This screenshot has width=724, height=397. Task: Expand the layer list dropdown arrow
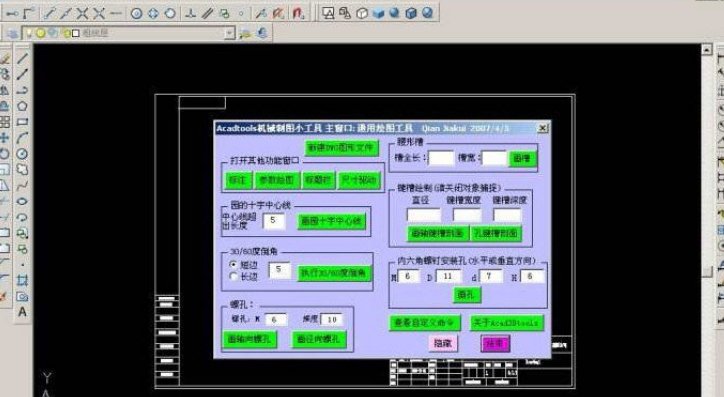(229, 33)
